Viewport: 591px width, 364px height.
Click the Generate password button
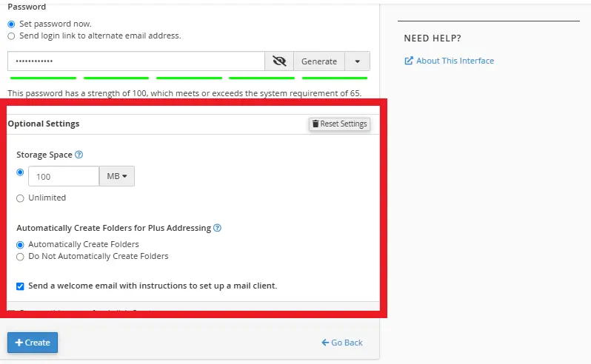tap(319, 61)
